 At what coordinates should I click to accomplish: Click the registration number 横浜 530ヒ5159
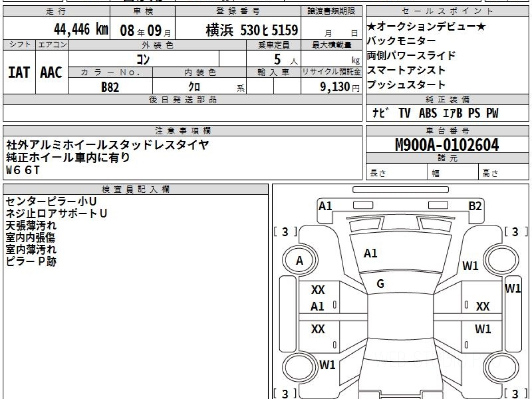tap(251, 30)
